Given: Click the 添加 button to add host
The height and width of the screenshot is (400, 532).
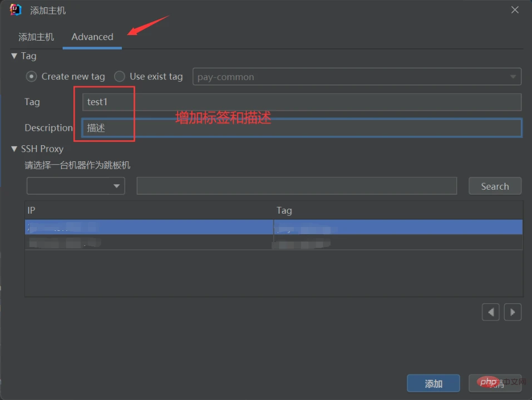Looking at the screenshot, I should point(434,383).
